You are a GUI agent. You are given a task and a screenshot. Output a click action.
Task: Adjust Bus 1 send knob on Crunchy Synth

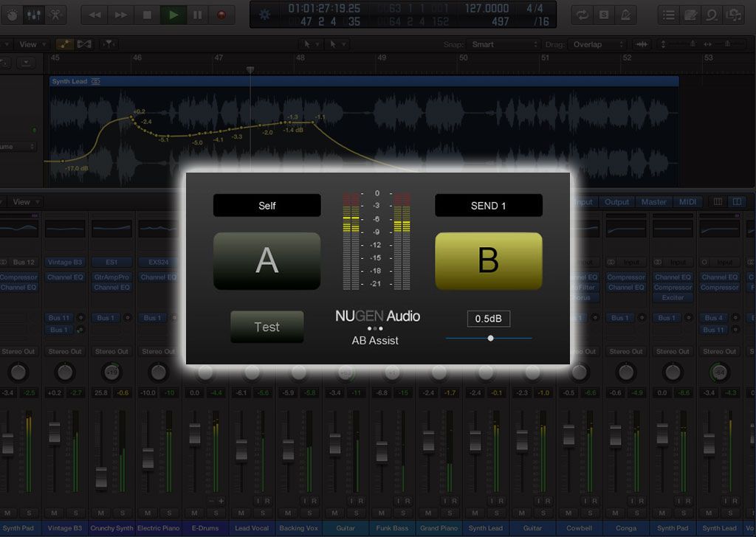pyautogui.click(x=127, y=318)
